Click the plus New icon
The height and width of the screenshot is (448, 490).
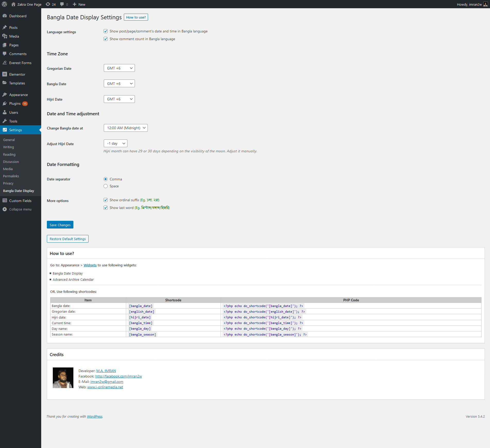(x=74, y=4)
